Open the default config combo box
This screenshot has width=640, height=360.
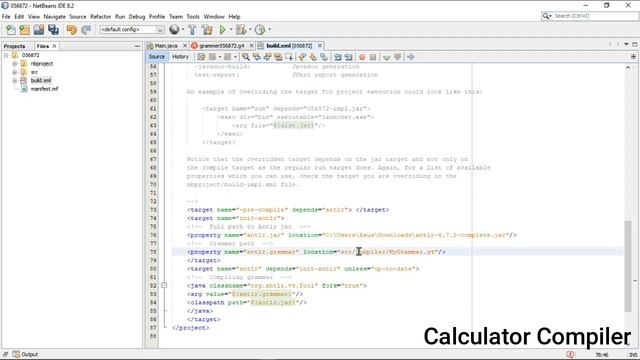tap(131, 29)
